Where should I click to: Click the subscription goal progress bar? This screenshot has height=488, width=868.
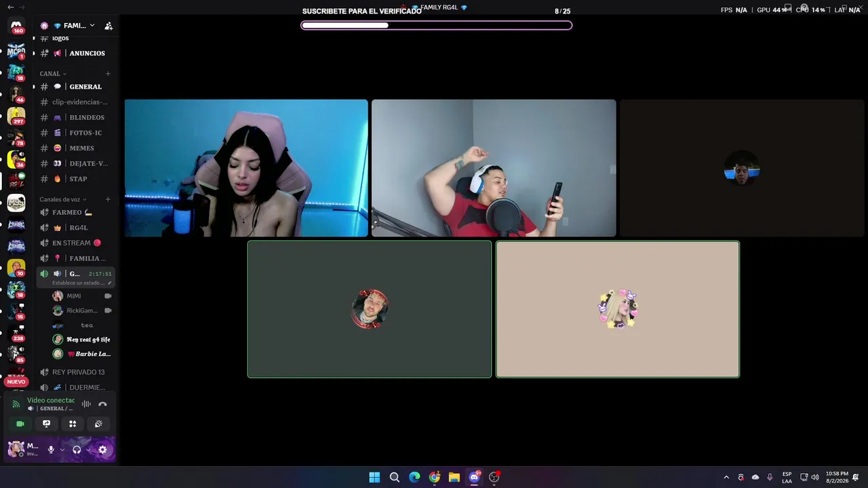pos(437,26)
